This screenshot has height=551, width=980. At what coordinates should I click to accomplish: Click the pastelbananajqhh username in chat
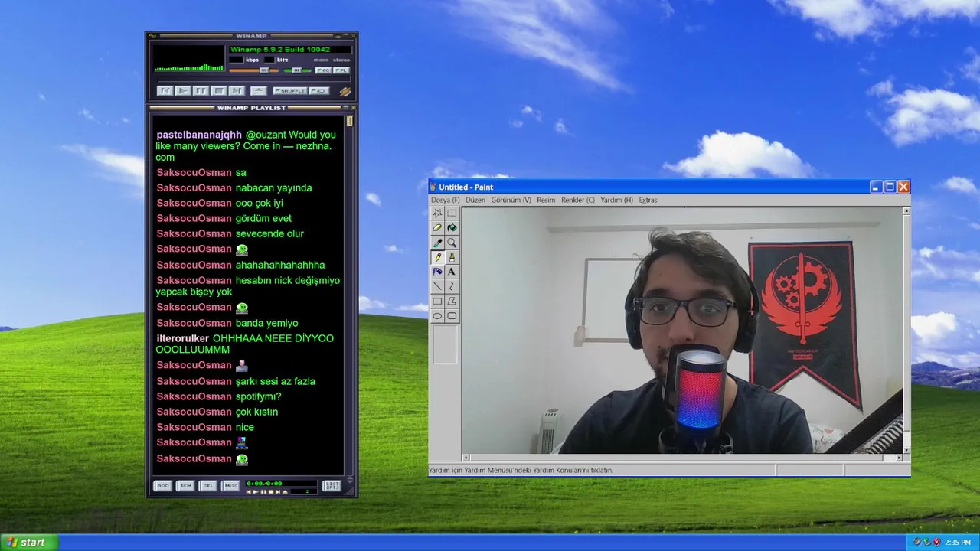coord(199,135)
